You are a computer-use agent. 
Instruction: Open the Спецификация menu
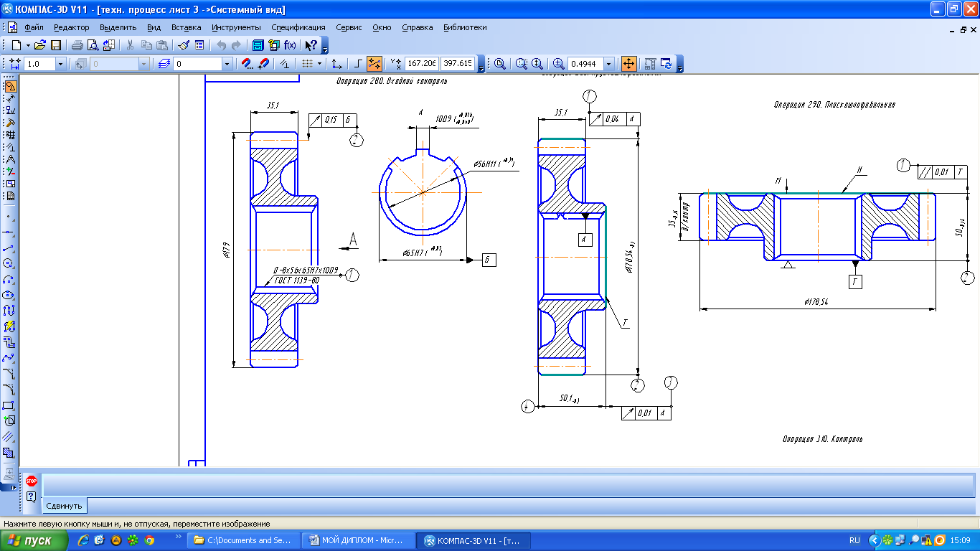pyautogui.click(x=298, y=27)
